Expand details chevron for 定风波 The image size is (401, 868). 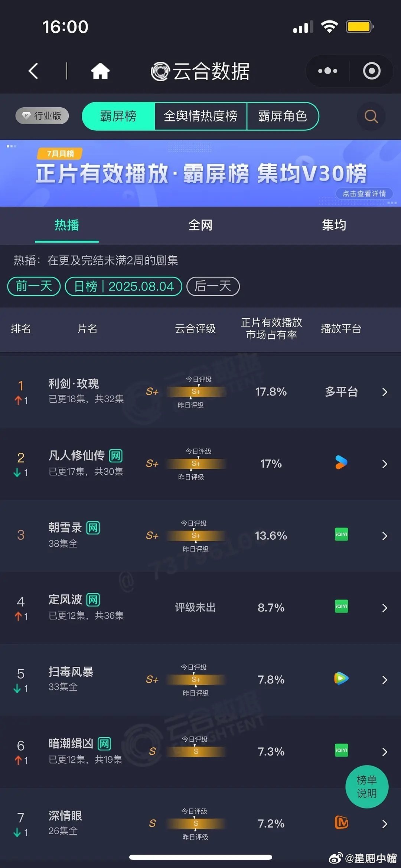[x=385, y=608]
